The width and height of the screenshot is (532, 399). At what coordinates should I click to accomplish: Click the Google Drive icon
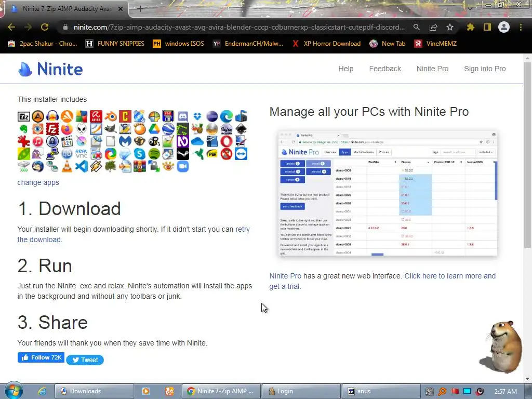154,129
